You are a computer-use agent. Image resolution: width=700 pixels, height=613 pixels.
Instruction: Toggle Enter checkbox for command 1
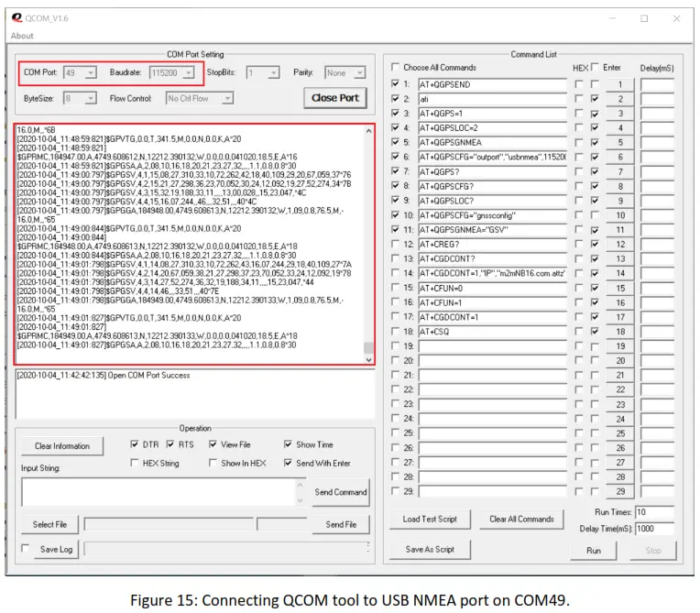click(x=595, y=84)
